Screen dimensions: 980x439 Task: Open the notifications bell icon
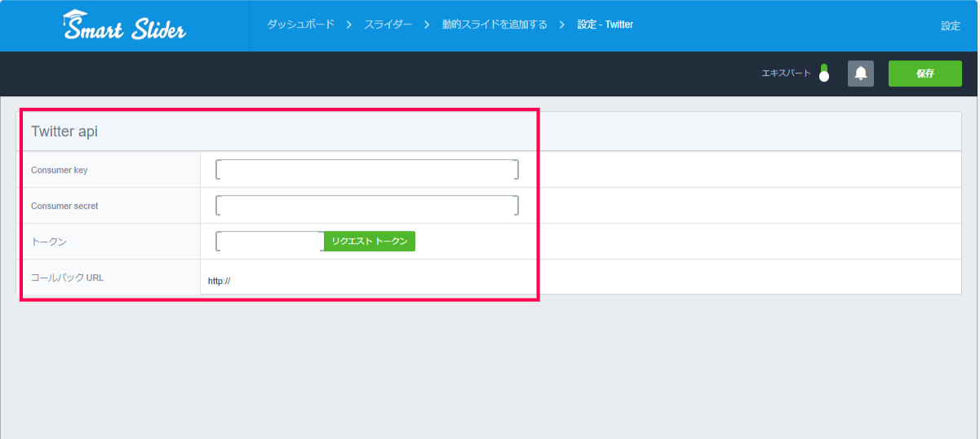[860, 73]
